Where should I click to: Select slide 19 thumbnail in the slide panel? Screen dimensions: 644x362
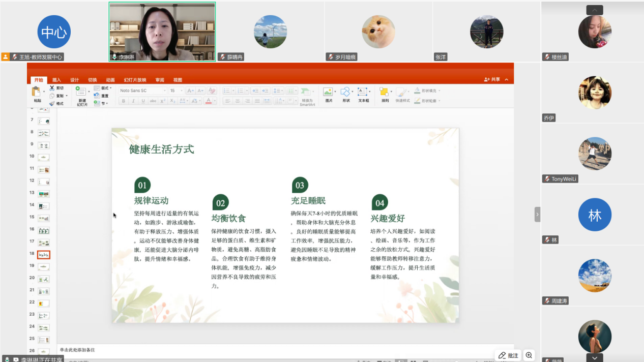pos(44,266)
